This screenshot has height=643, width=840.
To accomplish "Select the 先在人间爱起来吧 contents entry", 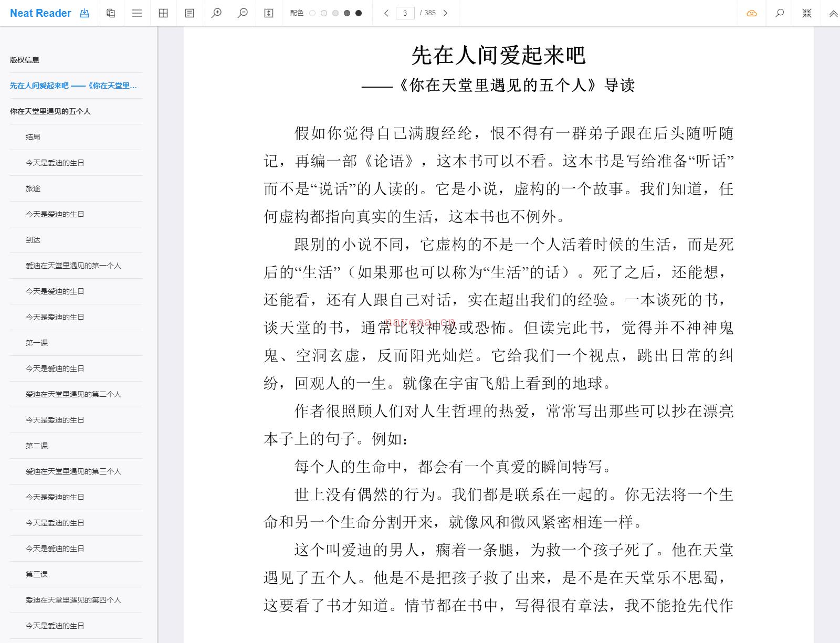I will tap(73, 86).
